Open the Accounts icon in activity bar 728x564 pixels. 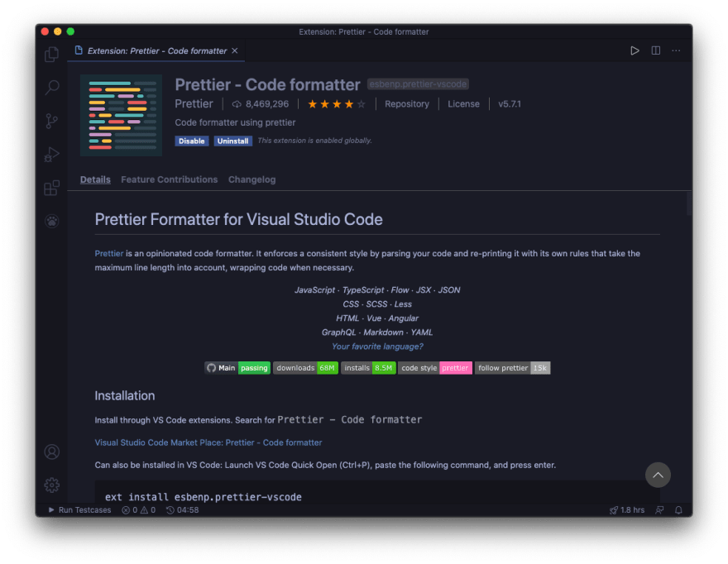click(51, 452)
